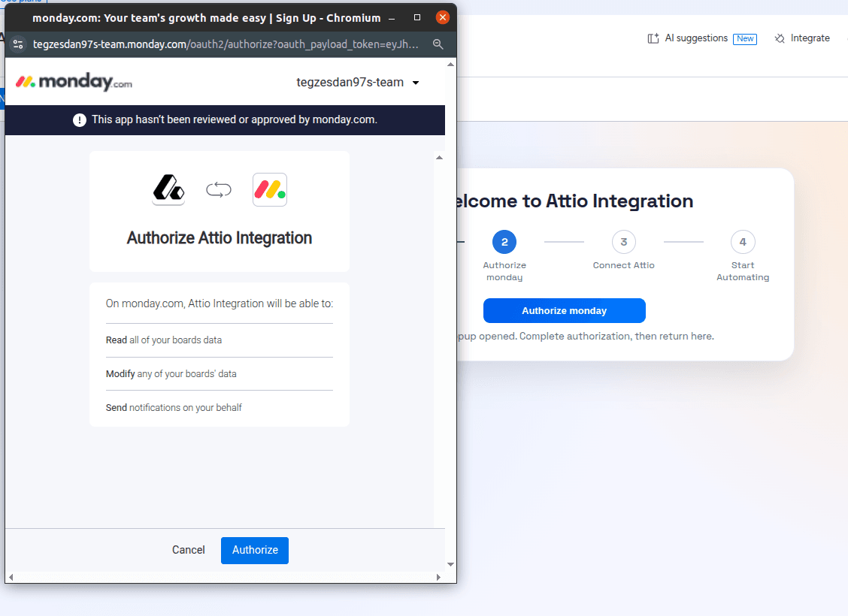Click the 'Start Automating' step label
This screenshot has height=616, width=848.
[743, 271]
